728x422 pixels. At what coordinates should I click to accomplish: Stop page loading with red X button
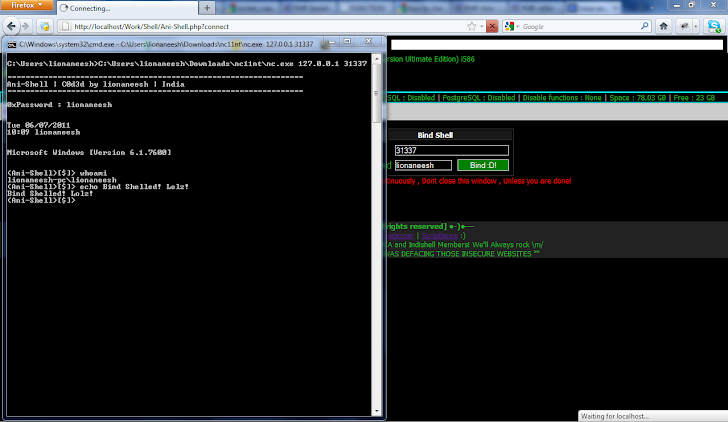coord(492,26)
